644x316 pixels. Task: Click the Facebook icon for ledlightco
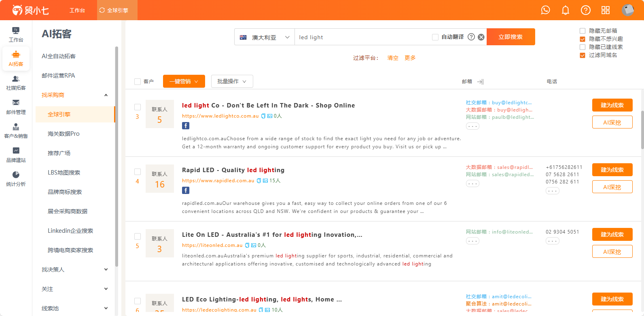point(186,126)
